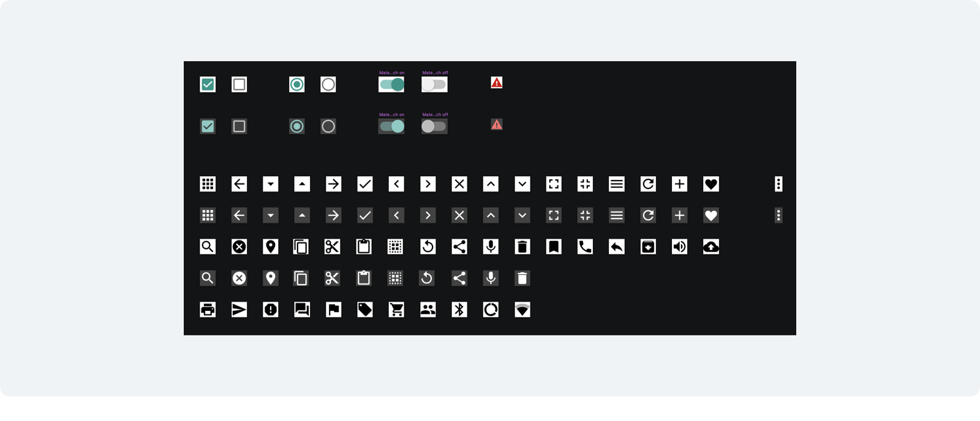Click the Bluetooth icon
980x421 pixels.
[459, 310]
